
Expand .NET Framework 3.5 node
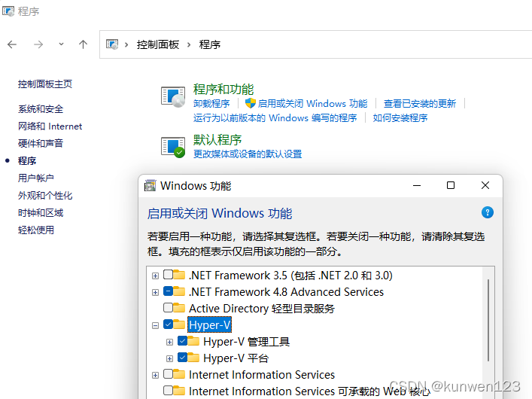(x=155, y=276)
